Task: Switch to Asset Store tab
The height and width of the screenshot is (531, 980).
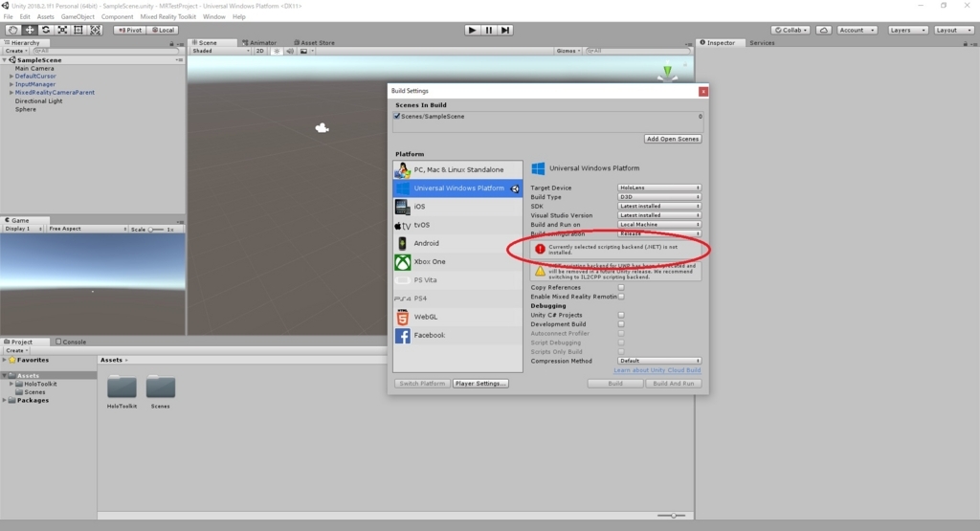Action: click(314, 43)
